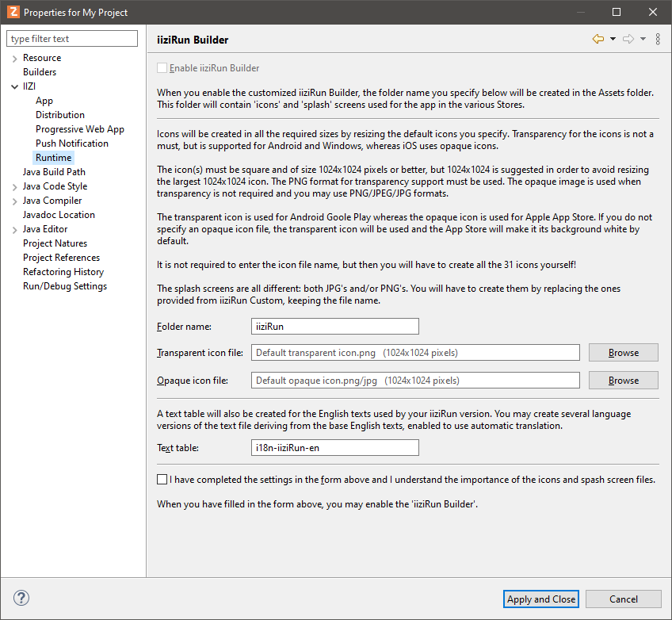The image size is (672, 620).
Task: Open the Progressive Web App page
Action: click(80, 129)
